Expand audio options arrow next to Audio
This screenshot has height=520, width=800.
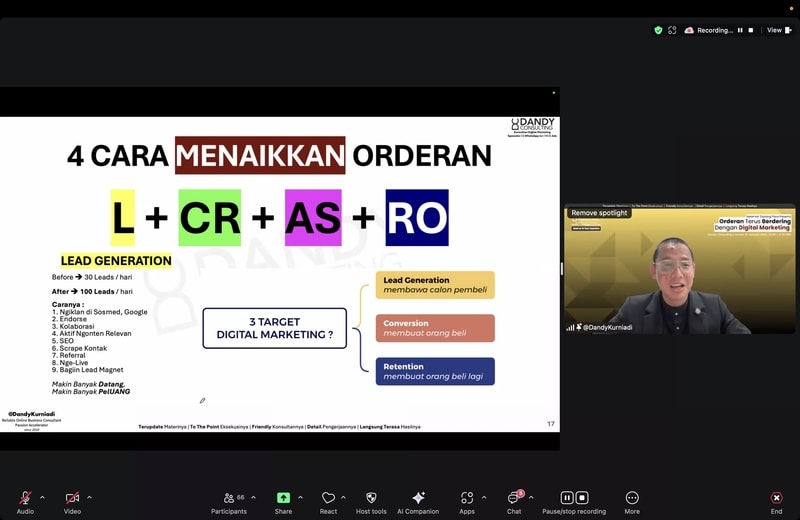pos(42,497)
